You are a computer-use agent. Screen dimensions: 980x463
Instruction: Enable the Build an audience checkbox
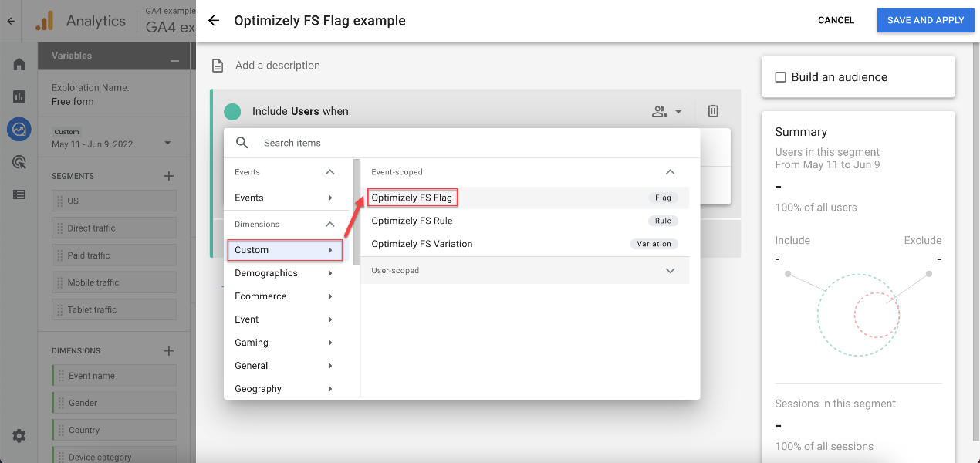click(781, 77)
